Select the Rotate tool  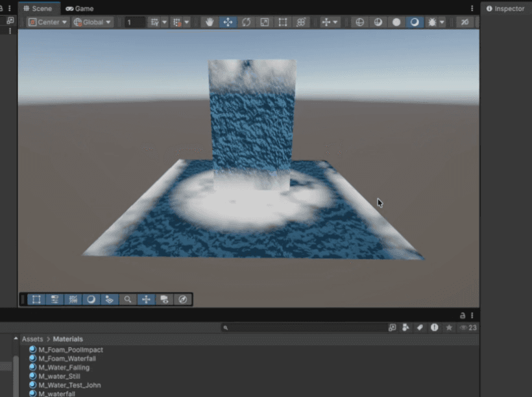click(246, 23)
